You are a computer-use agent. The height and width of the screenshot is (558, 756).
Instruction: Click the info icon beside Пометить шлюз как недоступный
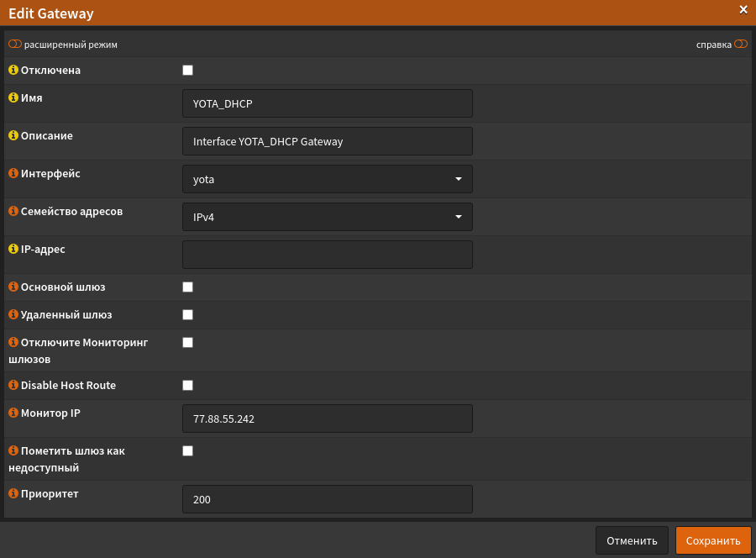point(13,450)
